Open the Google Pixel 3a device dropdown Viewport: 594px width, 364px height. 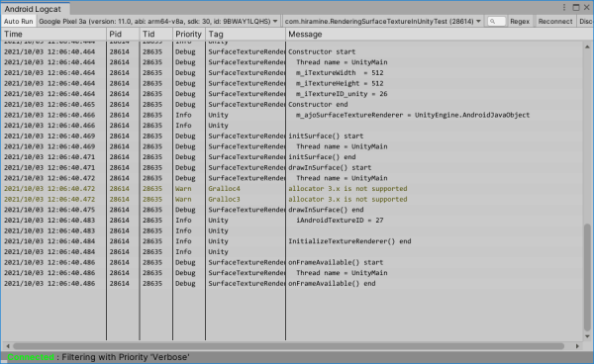[x=158, y=21]
